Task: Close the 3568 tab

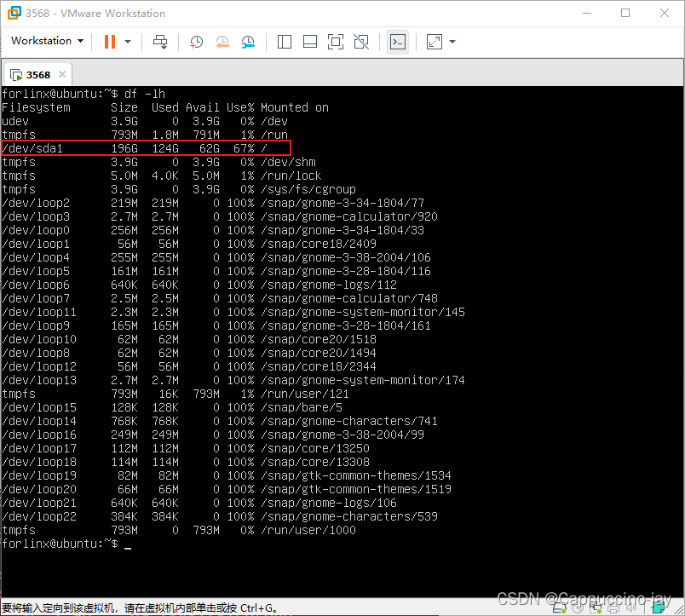Action: (62, 74)
